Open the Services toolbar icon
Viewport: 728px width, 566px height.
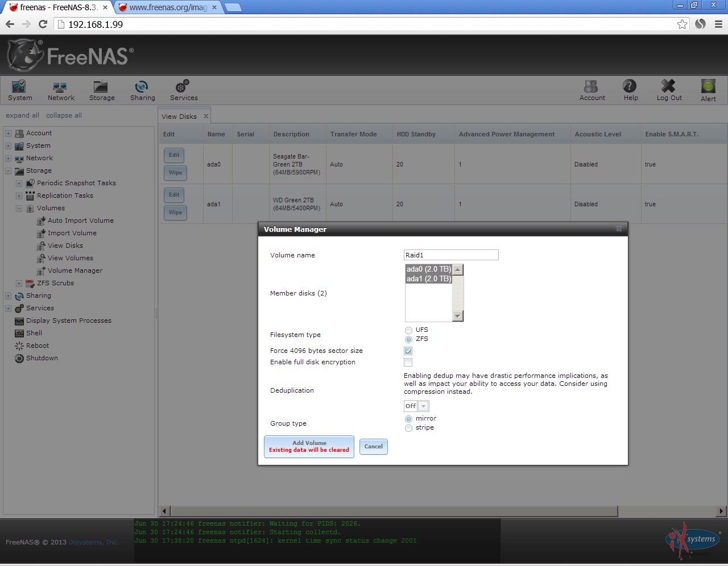click(x=184, y=90)
